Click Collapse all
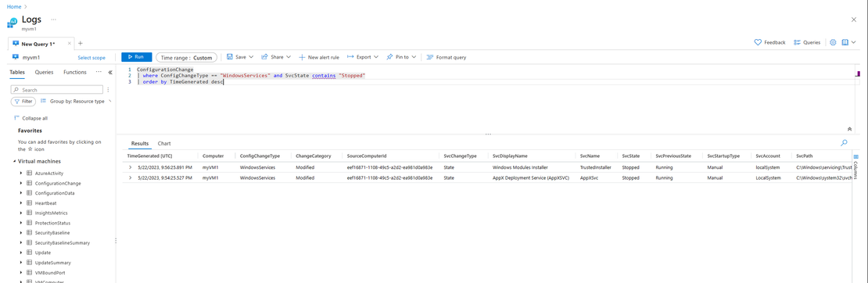This screenshot has height=283, width=868. [x=30, y=118]
